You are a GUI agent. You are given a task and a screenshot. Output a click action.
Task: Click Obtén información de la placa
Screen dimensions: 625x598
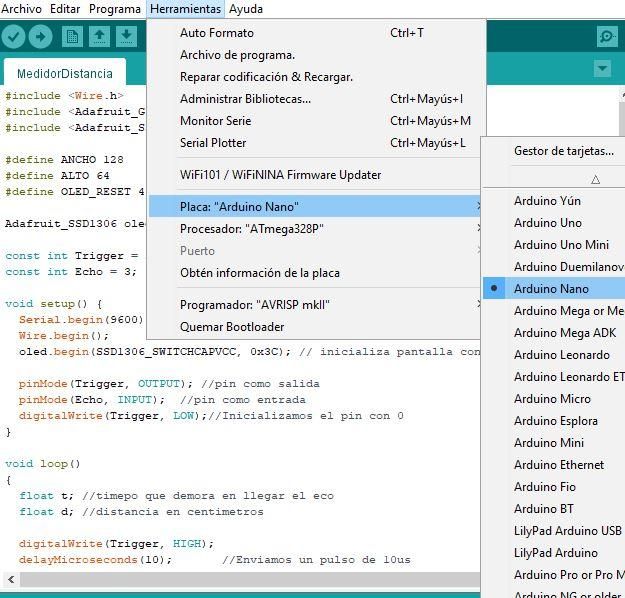[314, 273]
